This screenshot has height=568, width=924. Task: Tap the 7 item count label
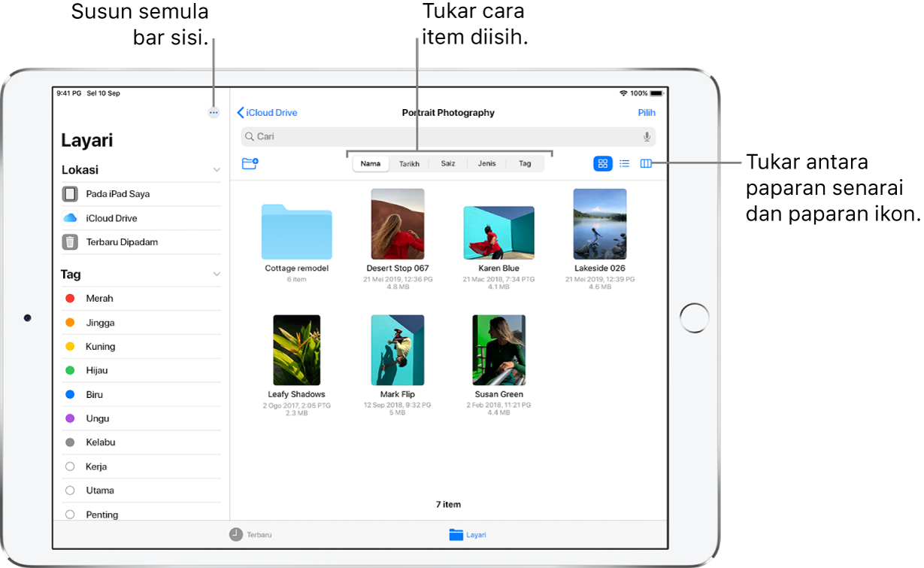pos(448,505)
